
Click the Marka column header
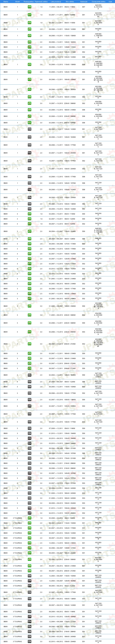click(5, 1)
